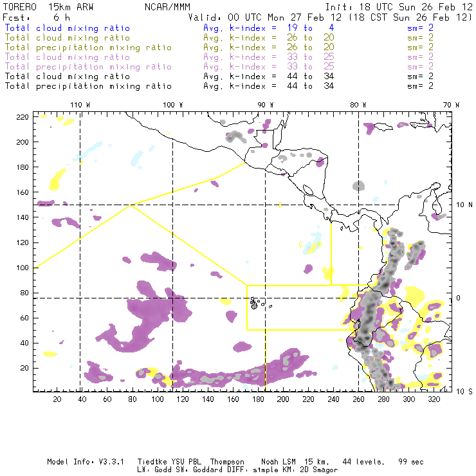Image resolution: width=476 pixels, height=476 pixels.
Task: Click the "140" value on the vertical axis
Action: [x=23, y=217]
